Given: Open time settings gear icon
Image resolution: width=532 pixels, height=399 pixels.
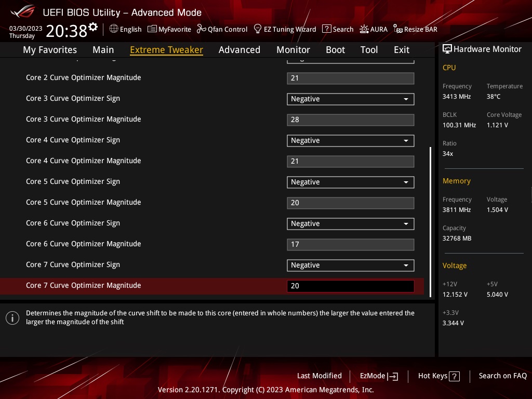Looking at the screenshot, I should tap(93, 27).
